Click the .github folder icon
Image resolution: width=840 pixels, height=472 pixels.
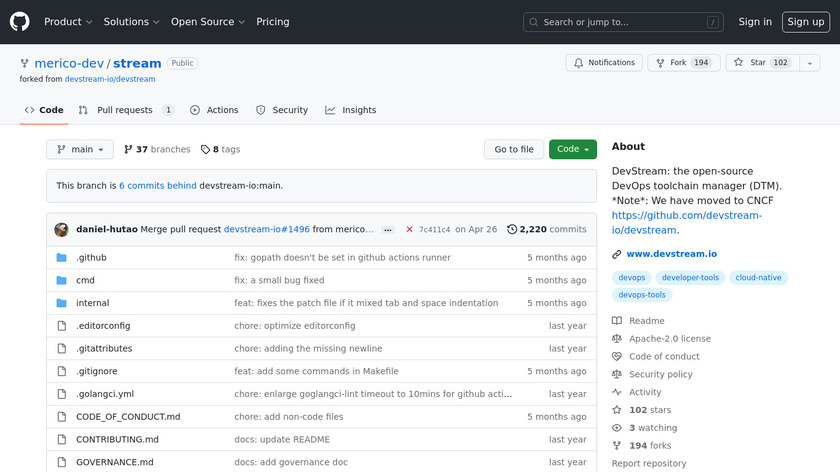click(62, 258)
